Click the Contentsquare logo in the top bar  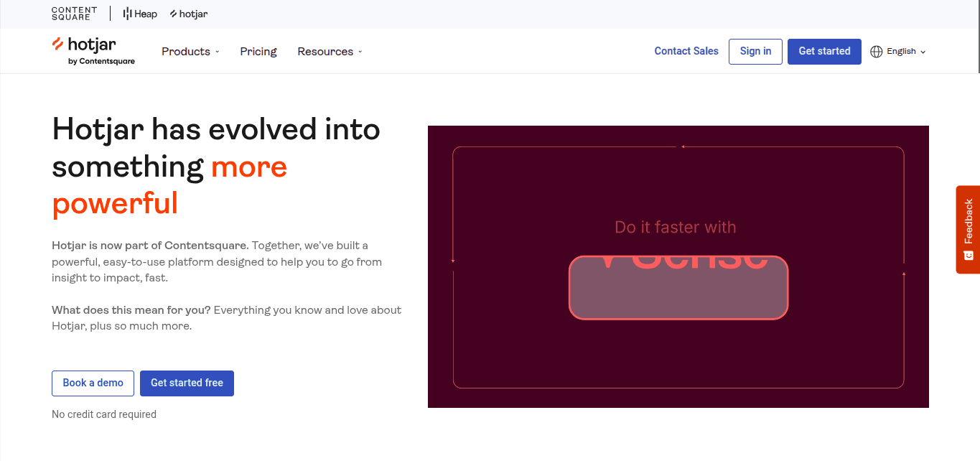[x=74, y=13]
